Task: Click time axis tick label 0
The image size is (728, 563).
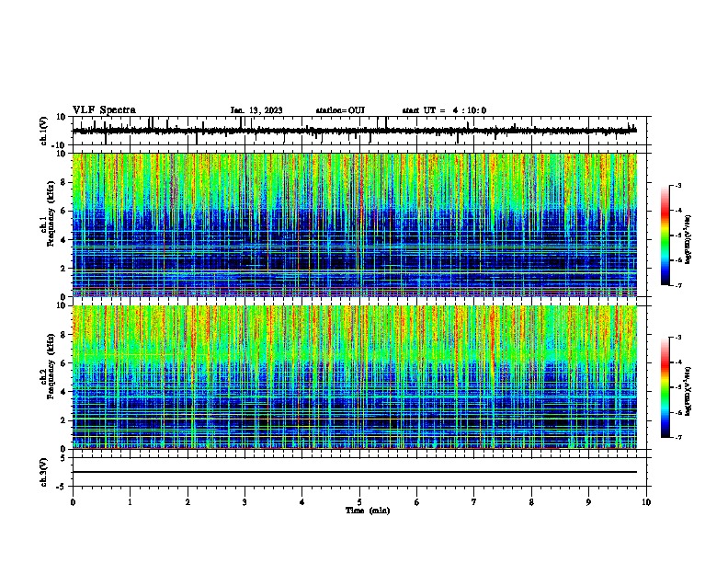Action: coord(73,502)
